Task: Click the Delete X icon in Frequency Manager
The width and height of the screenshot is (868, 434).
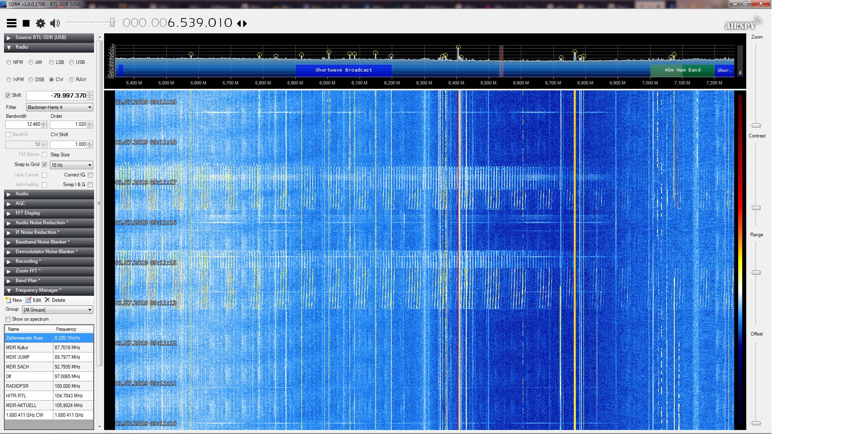Action: point(47,300)
